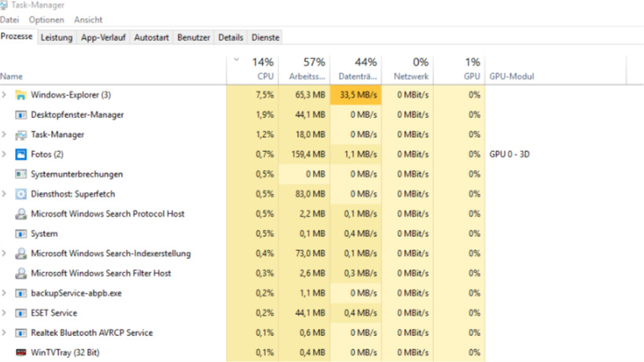The height and width of the screenshot is (362, 644).
Task: Click the sort arrow above the CPU column
Action: 237,60
